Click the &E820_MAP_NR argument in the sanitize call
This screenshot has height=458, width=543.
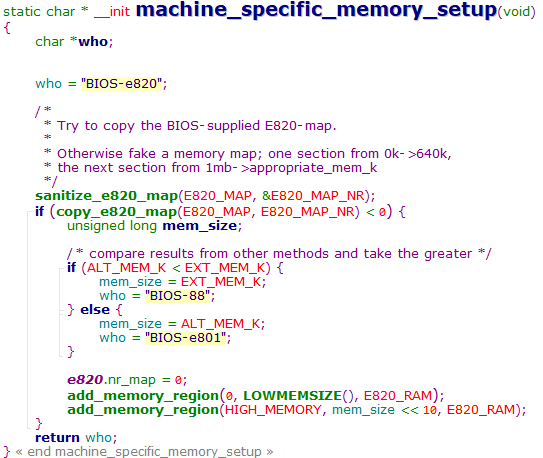(x=313, y=196)
